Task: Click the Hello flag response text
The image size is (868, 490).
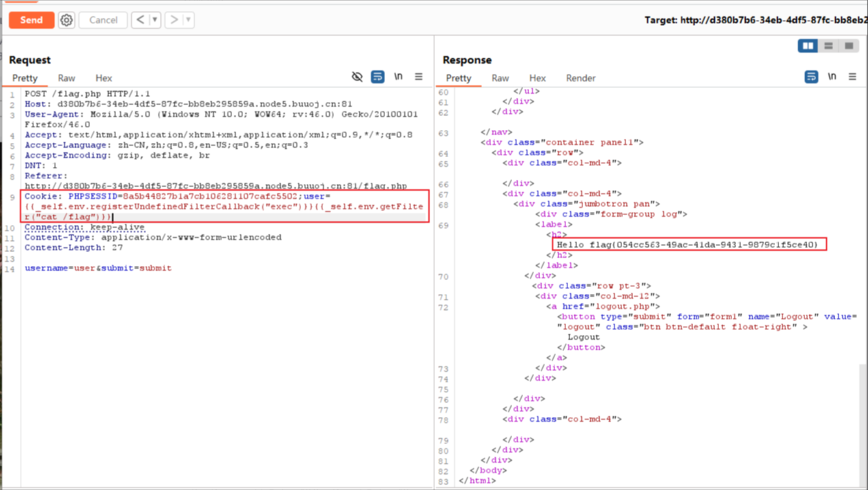Action: 687,245
